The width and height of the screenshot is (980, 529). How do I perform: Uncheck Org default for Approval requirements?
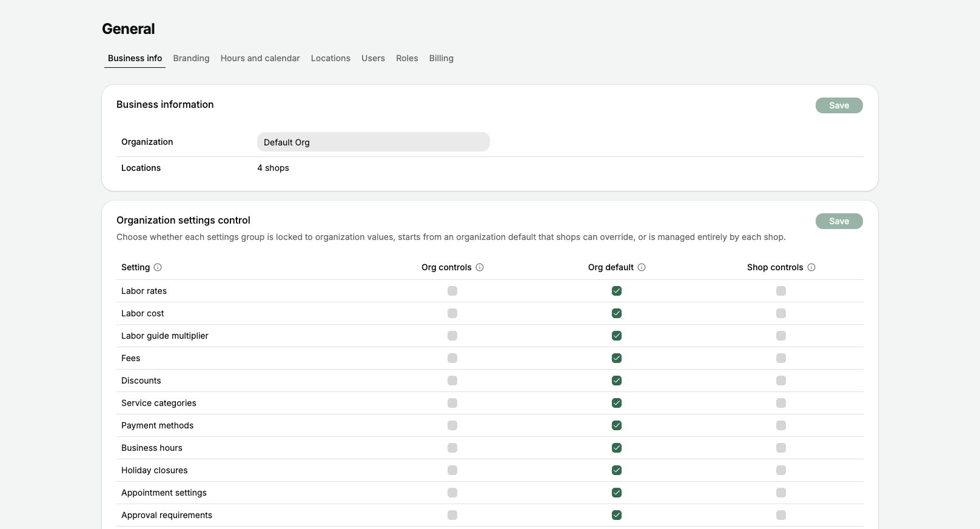click(x=617, y=515)
